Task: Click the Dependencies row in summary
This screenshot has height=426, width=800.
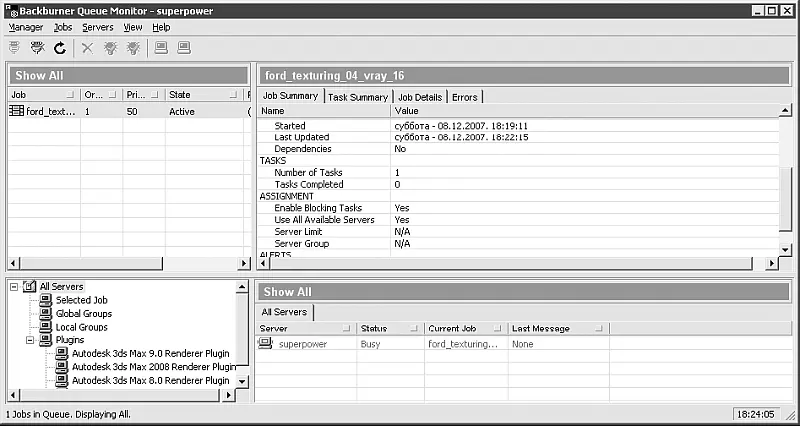Action: click(518, 149)
